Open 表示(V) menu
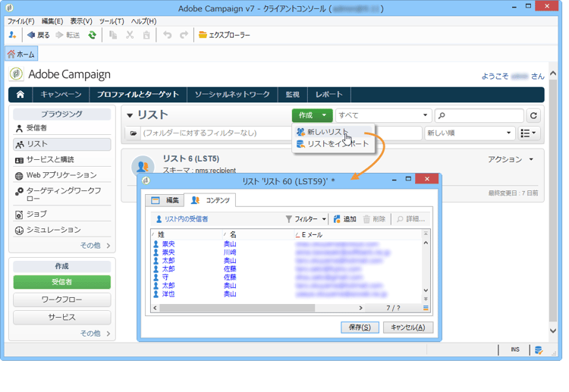This screenshot has width=569, height=392. (81, 21)
